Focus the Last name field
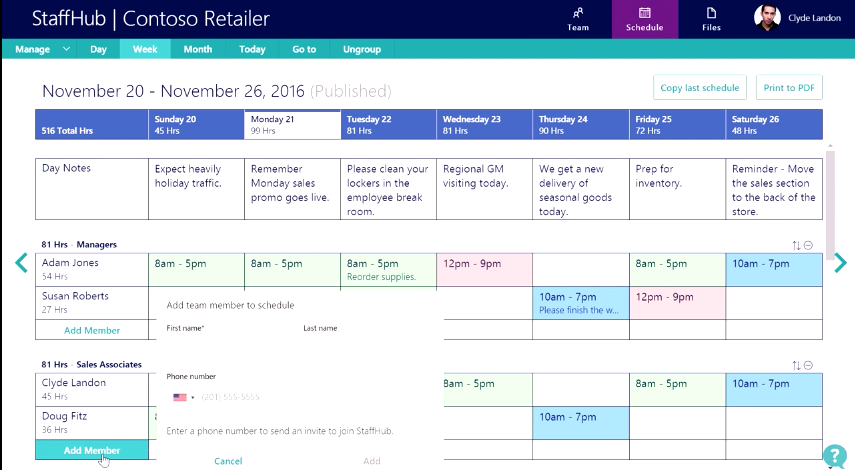Screen dimensions: 855x470 pyautogui.click(x=368, y=346)
